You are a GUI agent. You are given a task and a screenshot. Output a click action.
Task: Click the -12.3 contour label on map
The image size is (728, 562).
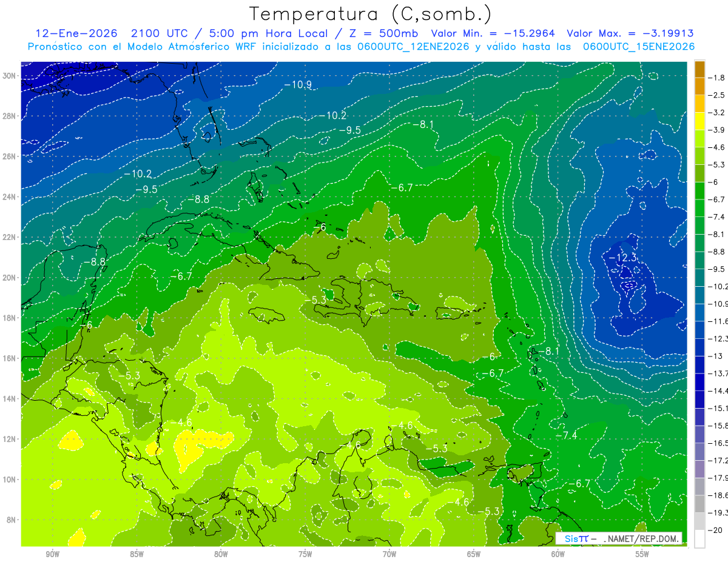click(622, 258)
